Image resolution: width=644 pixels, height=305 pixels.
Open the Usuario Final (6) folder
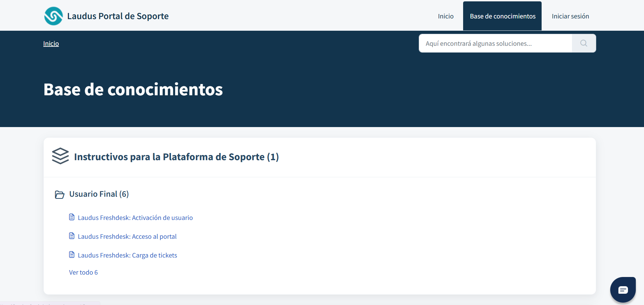[x=99, y=194]
